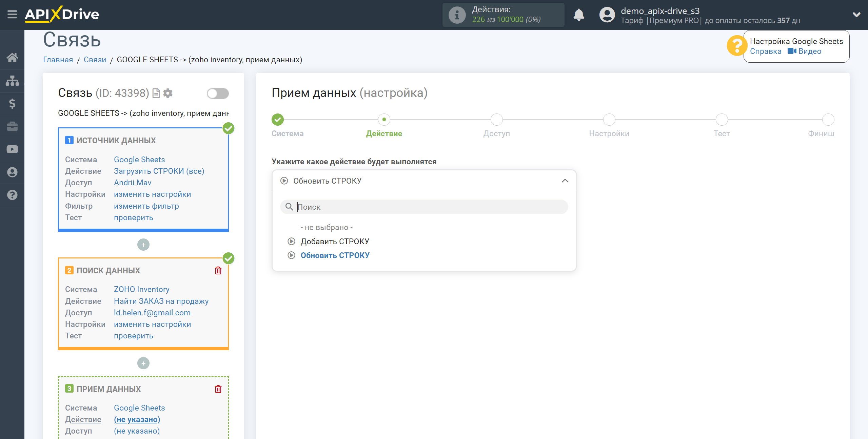This screenshot has height=439, width=868.
Task: Open Andrii Mav access link
Action: (x=133, y=183)
